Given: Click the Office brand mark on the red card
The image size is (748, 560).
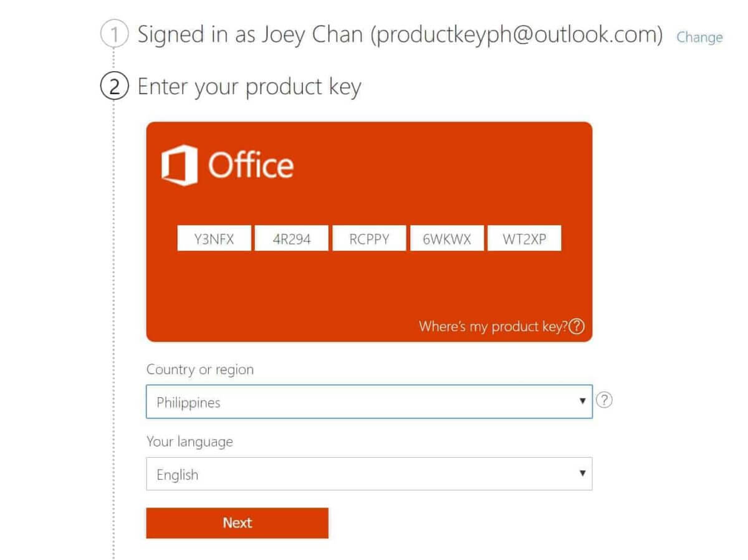Looking at the screenshot, I should [228, 164].
